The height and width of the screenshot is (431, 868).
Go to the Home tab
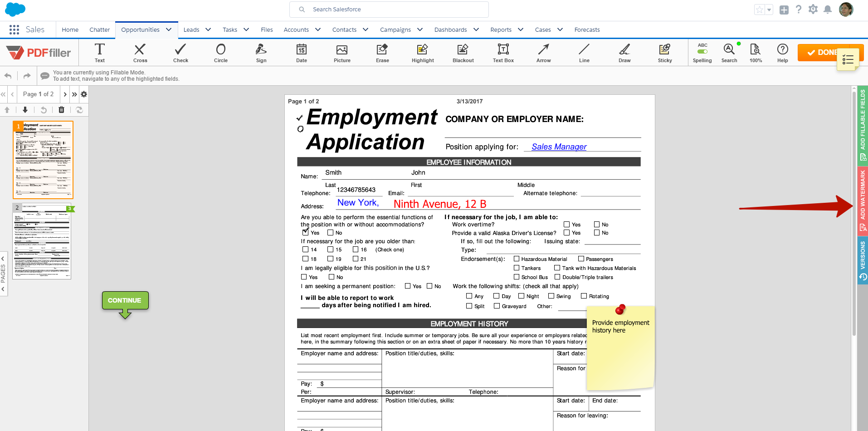(70, 29)
